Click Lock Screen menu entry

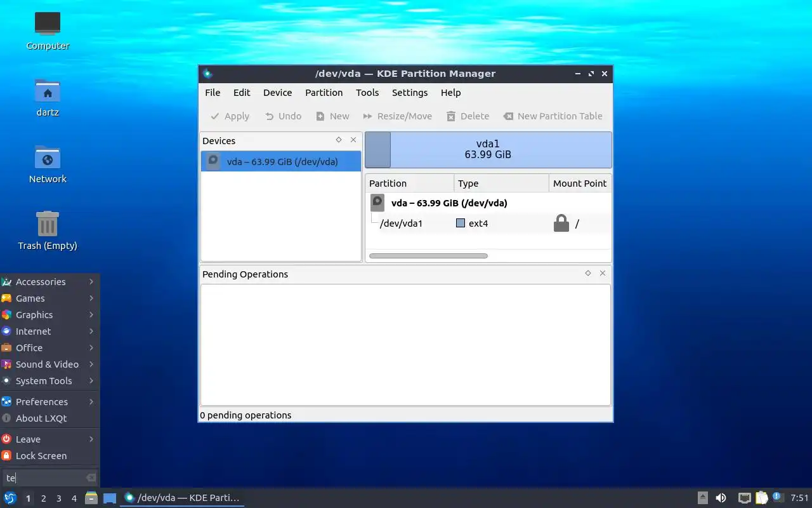coord(49,456)
